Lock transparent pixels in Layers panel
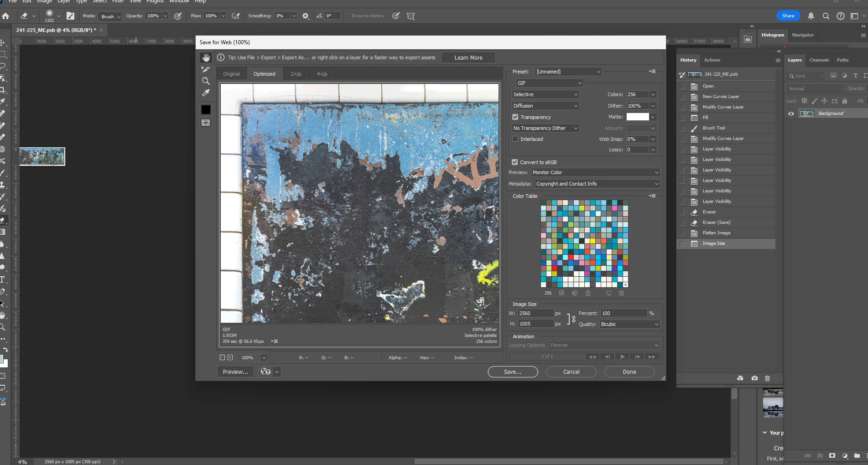The width and height of the screenshot is (868, 465). pos(804,101)
